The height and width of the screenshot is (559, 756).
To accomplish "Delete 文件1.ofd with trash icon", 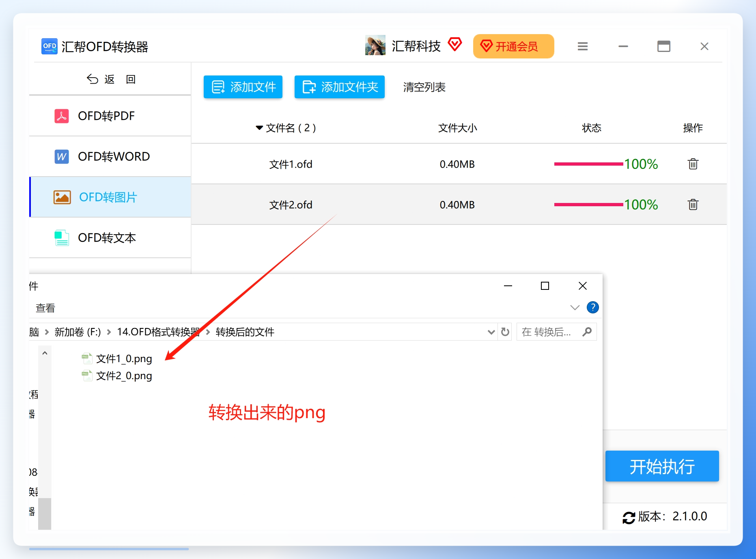I will [x=693, y=164].
